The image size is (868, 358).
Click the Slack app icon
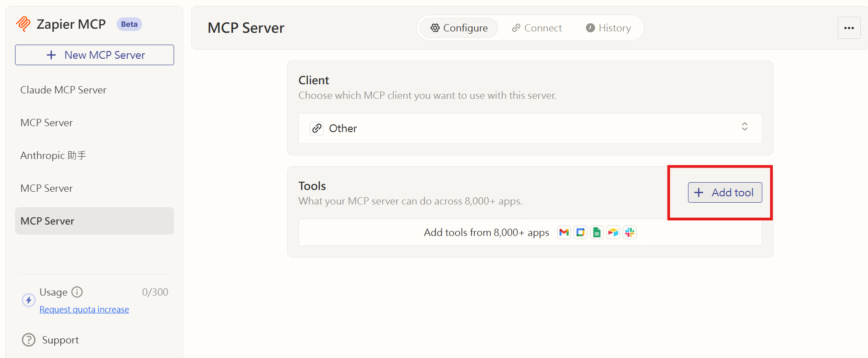point(629,232)
